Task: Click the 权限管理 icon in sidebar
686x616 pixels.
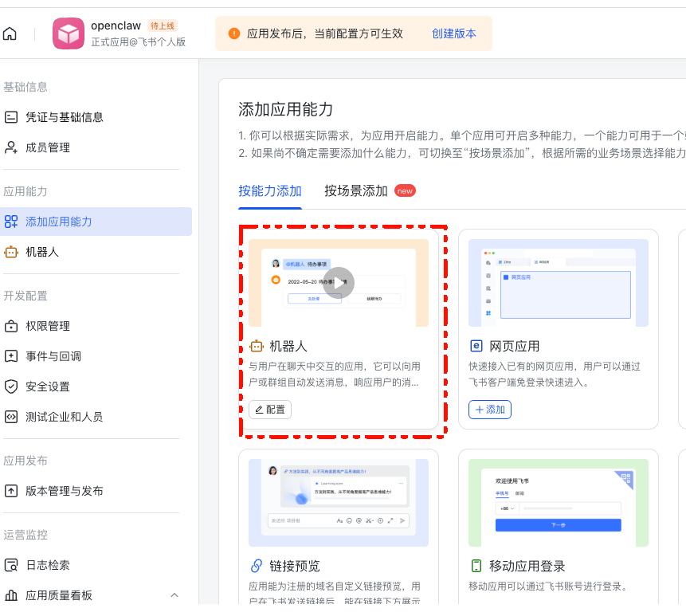Action: [x=11, y=327]
